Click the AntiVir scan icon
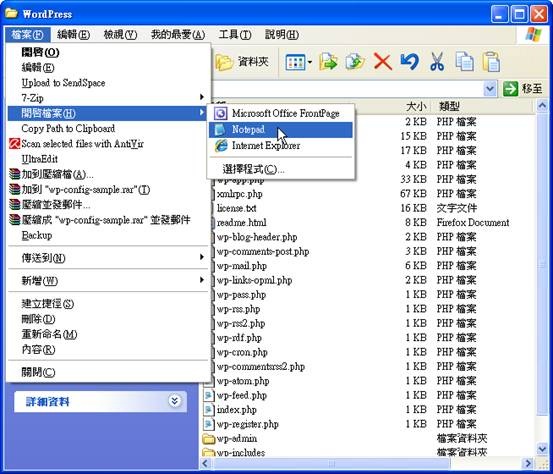The height and width of the screenshot is (474, 553). point(14,144)
